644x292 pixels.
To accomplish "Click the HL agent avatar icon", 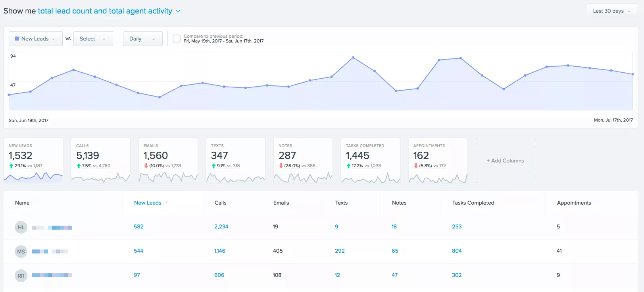I will 21,227.
